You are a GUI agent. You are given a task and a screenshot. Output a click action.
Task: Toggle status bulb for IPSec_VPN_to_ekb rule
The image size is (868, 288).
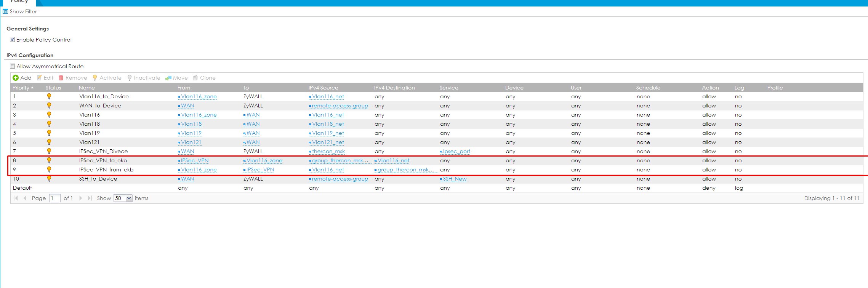coord(49,160)
